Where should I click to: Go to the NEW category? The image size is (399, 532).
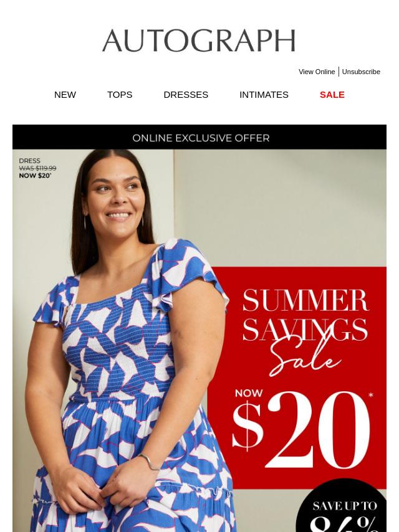(x=65, y=95)
